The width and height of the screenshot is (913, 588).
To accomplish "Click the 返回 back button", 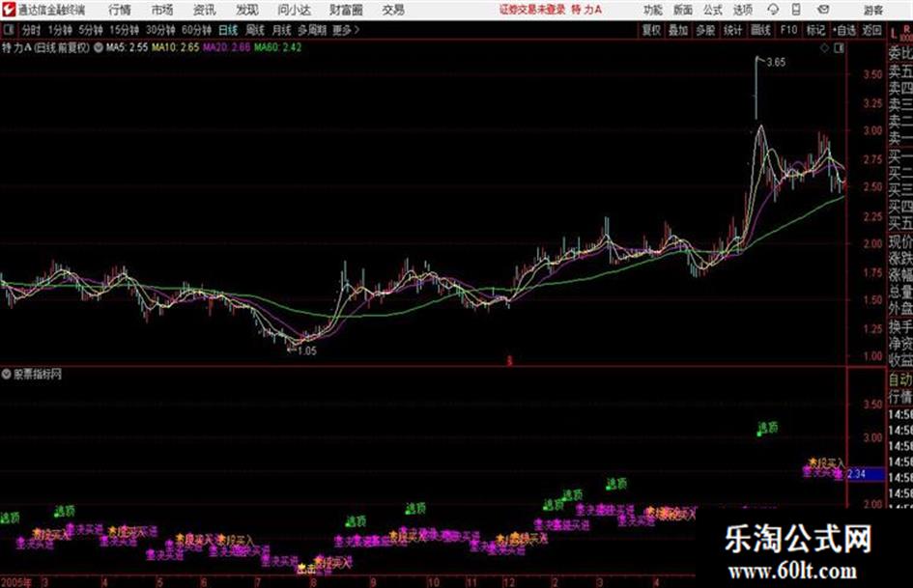I will point(871,30).
